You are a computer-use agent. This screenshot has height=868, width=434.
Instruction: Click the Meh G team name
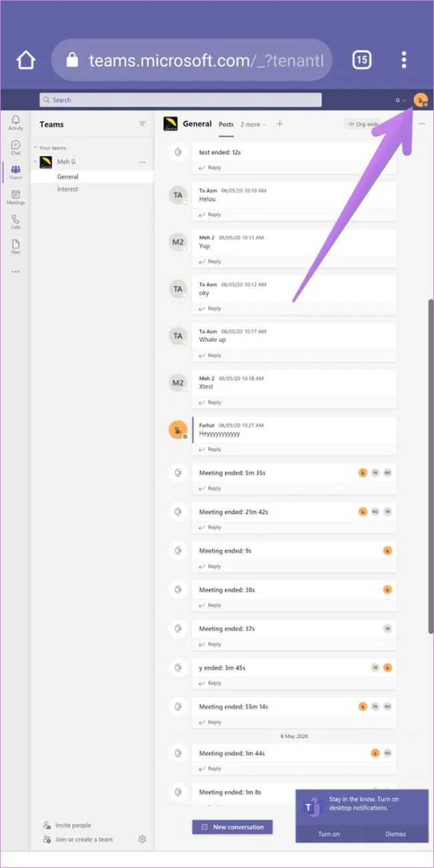click(x=67, y=162)
